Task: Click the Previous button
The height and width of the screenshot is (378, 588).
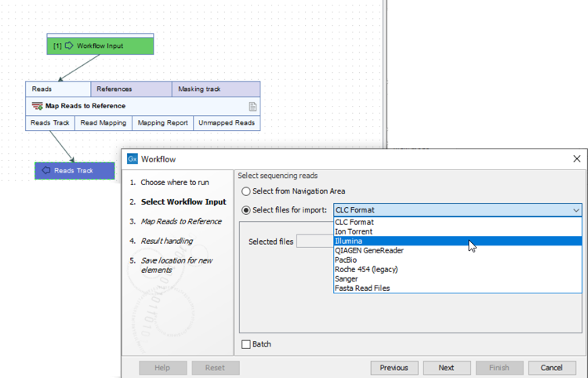Action: coord(394,368)
